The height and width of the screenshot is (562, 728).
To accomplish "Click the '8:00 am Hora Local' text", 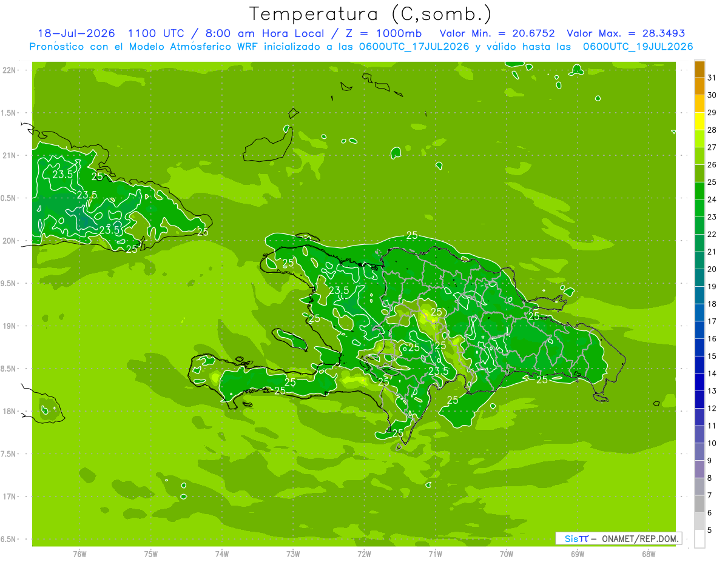I will [265, 33].
